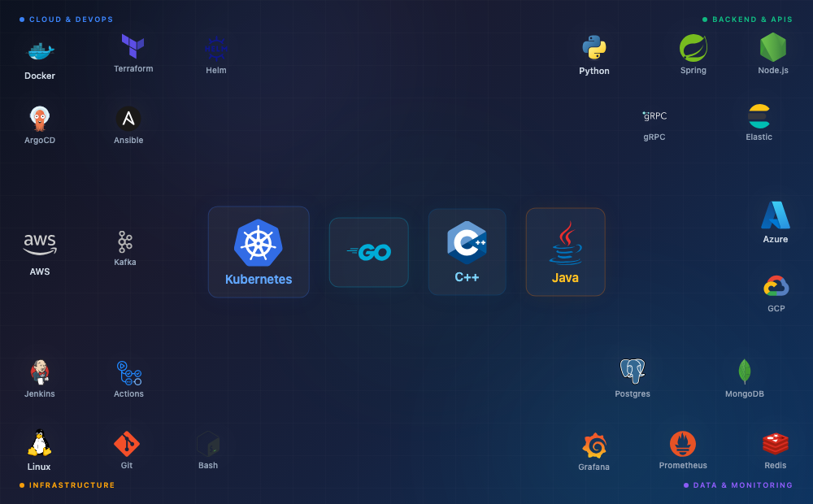Open the Bash icon
The width and height of the screenshot is (813, 504).
(x=208, y=445)
